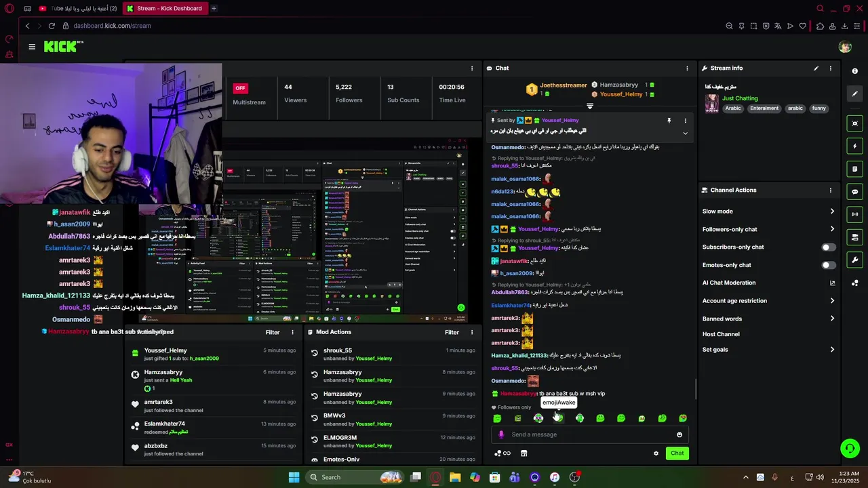Open File Explorer from taskbar
This screenshot has height=488, width=868.
455,477
